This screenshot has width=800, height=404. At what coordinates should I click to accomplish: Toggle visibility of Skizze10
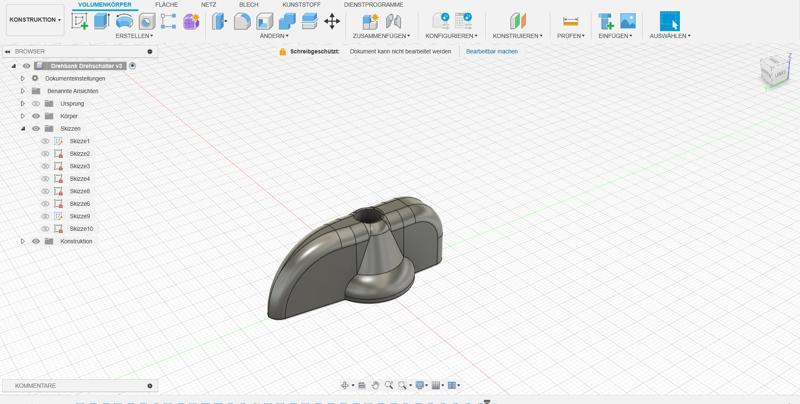pos(45,229)
